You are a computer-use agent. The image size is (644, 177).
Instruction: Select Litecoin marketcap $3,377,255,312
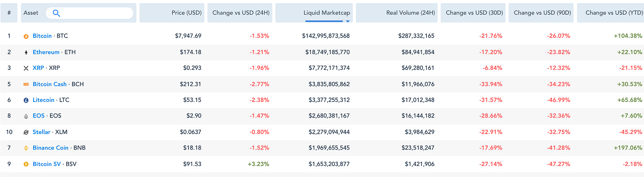pos(330,100)
